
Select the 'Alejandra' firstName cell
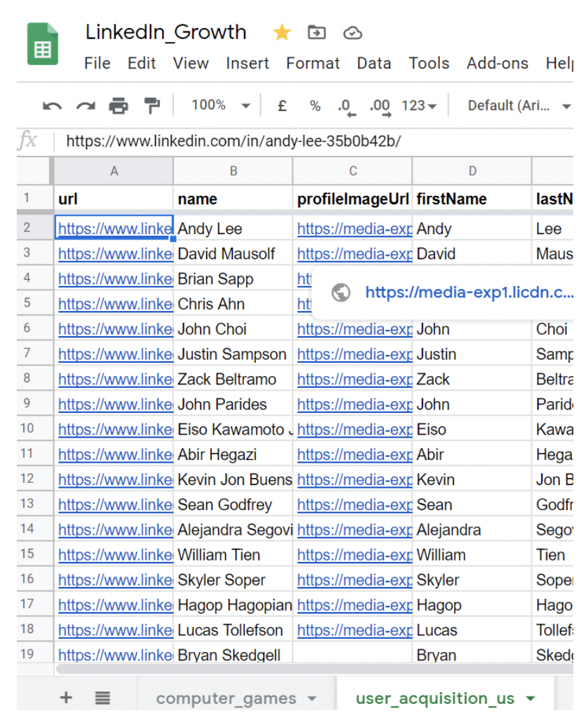(472, 529)
